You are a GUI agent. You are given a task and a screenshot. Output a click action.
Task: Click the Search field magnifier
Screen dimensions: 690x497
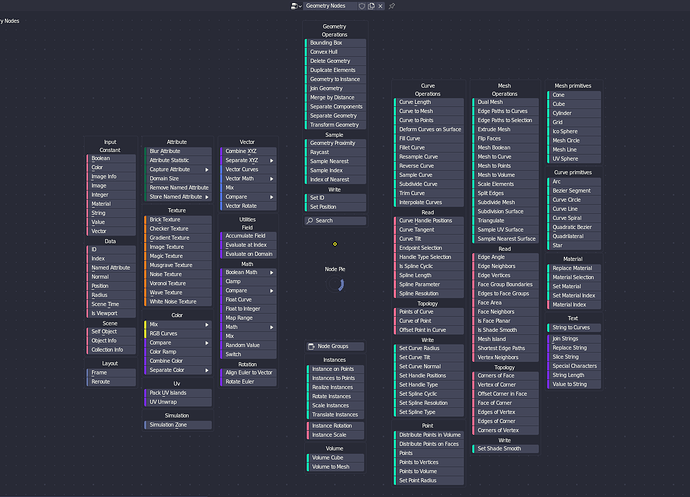(310, 221)
